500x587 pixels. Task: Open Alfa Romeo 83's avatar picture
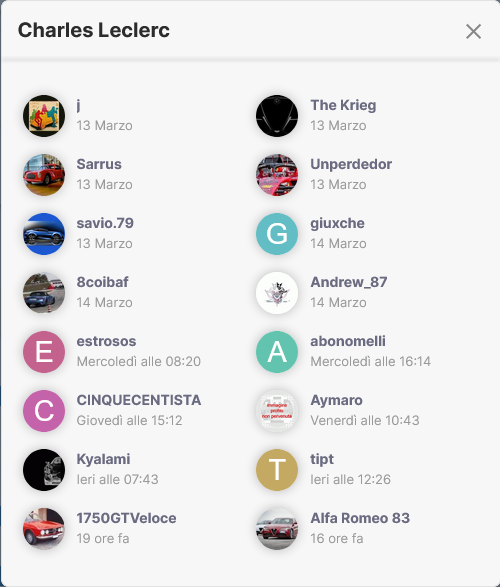pyautogui.click(x=277, y=529)
